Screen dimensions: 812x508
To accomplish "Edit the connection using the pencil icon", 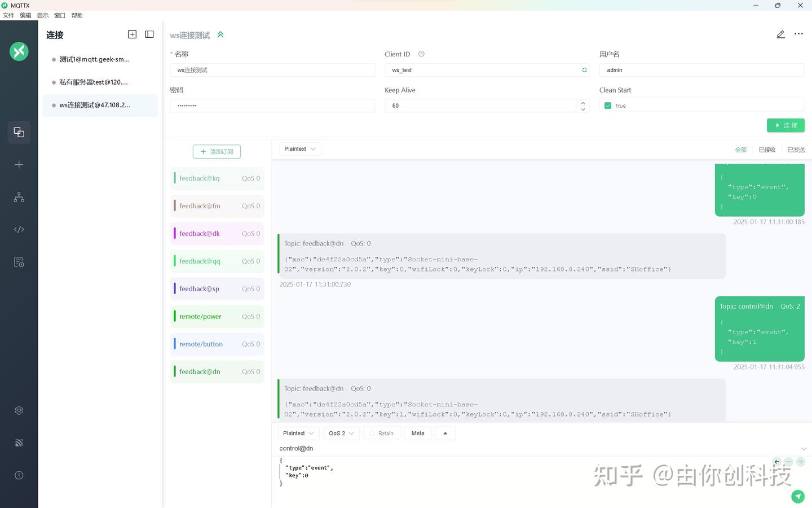I will [780, 34].
